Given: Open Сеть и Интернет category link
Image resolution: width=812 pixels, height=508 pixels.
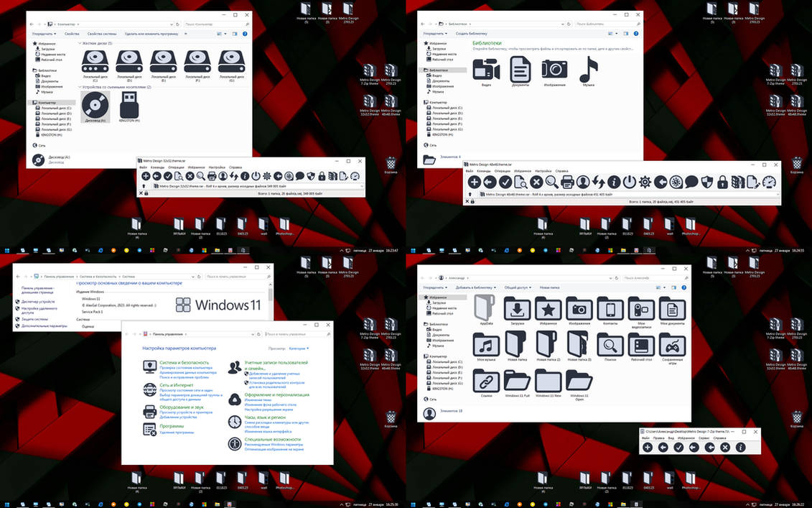Looking at the screenshot, I should click(176, 385).
